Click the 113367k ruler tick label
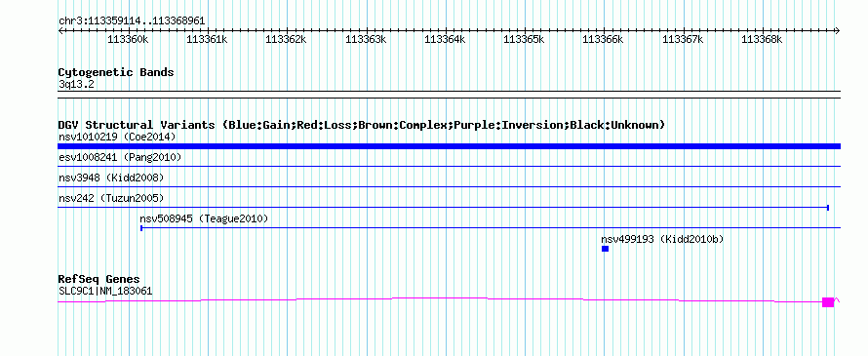 [x=683, y=39]
